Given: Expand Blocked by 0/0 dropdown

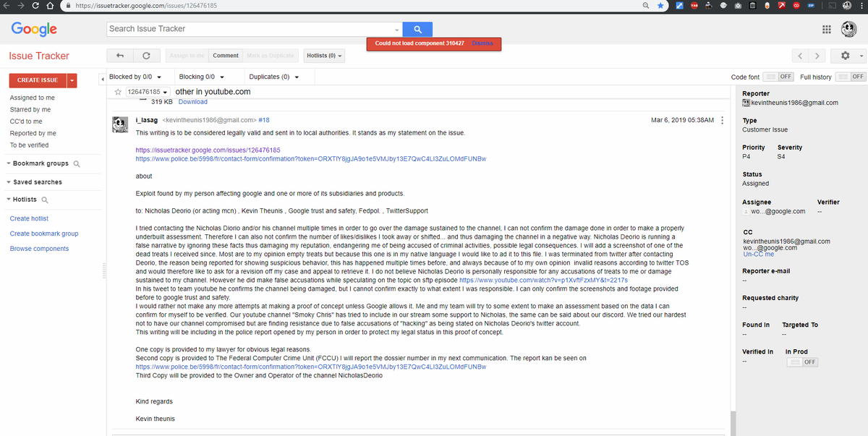Looking at the screenshot, I should click(135, 77).
